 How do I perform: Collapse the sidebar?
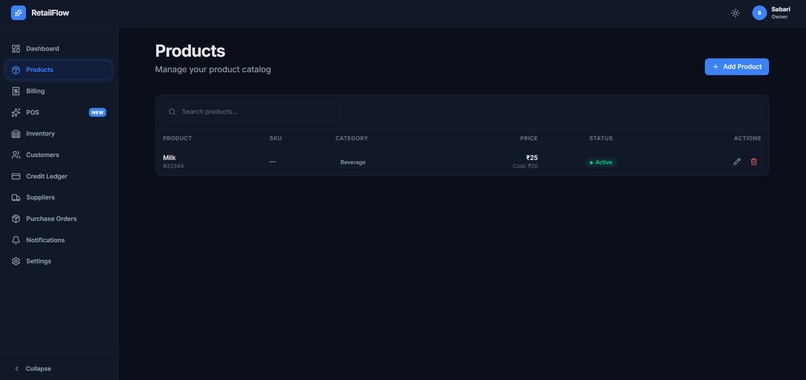tap(33, 369)
